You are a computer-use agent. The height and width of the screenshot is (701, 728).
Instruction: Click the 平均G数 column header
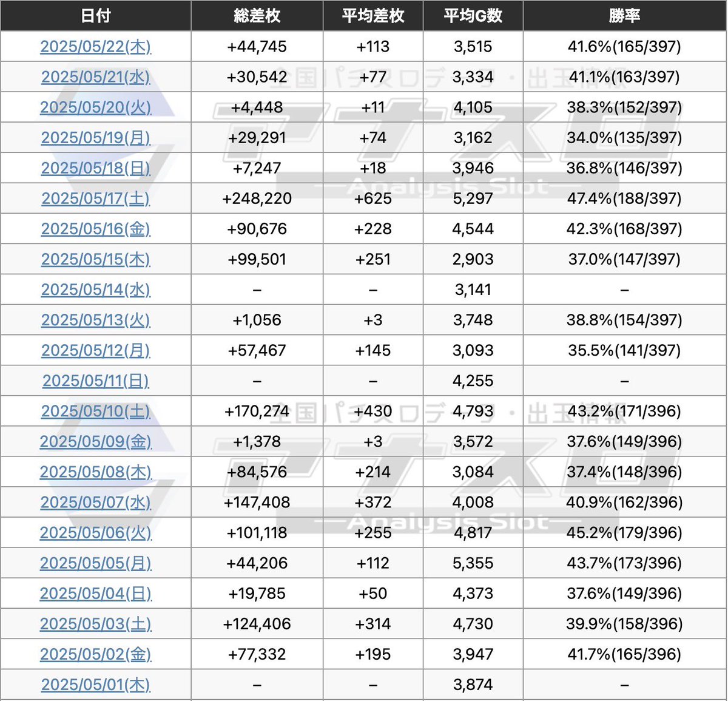point(473,16)
